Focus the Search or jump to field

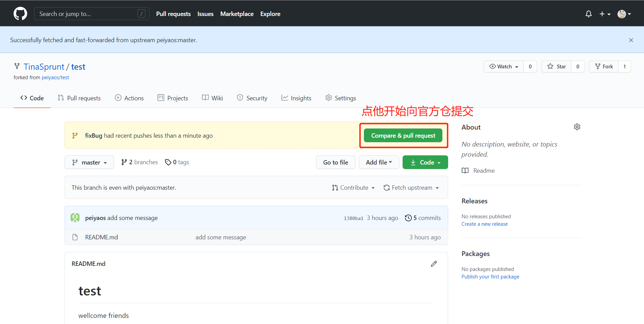pos(91,14)
